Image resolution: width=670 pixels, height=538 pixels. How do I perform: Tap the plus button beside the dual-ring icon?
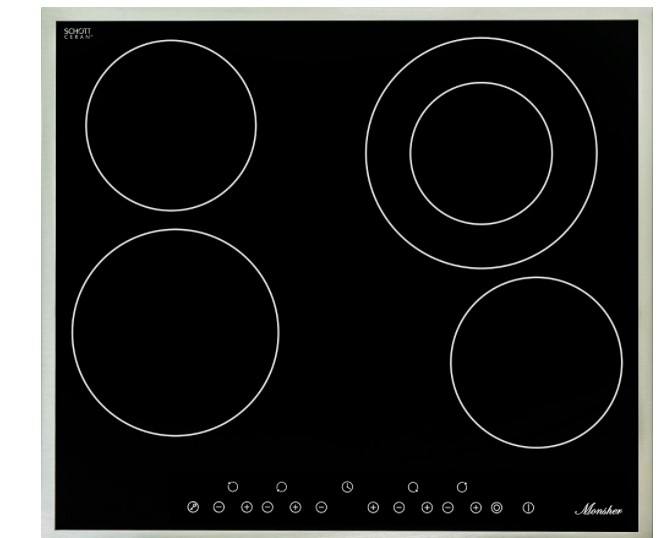click(x=476, y=508)
